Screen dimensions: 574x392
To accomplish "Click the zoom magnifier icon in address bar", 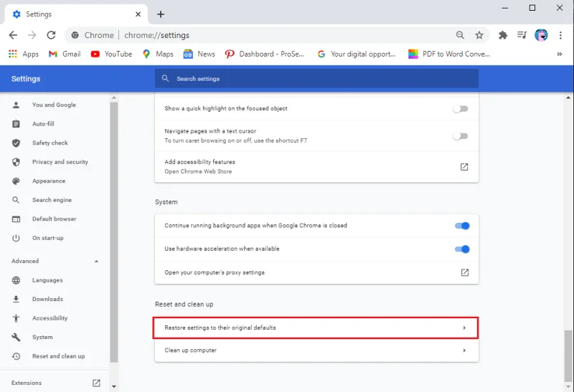I will [460, 35].
